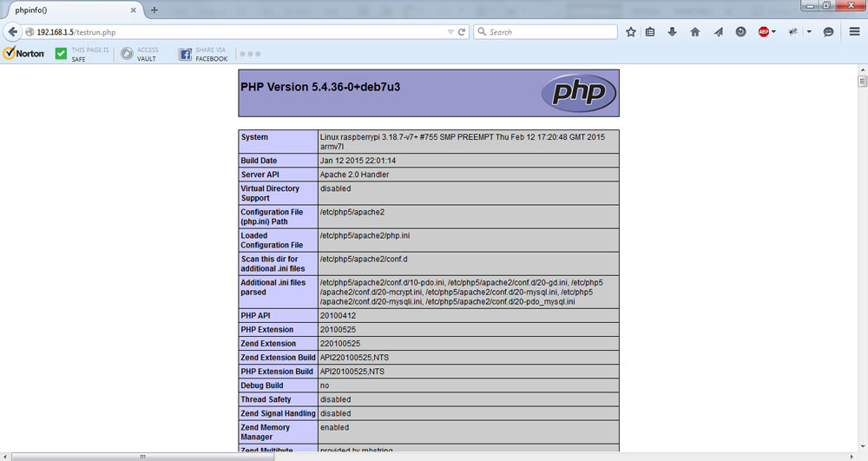Click Share via Facebook button
Viewport: 868px width, 461px height.
pos(202,54)
